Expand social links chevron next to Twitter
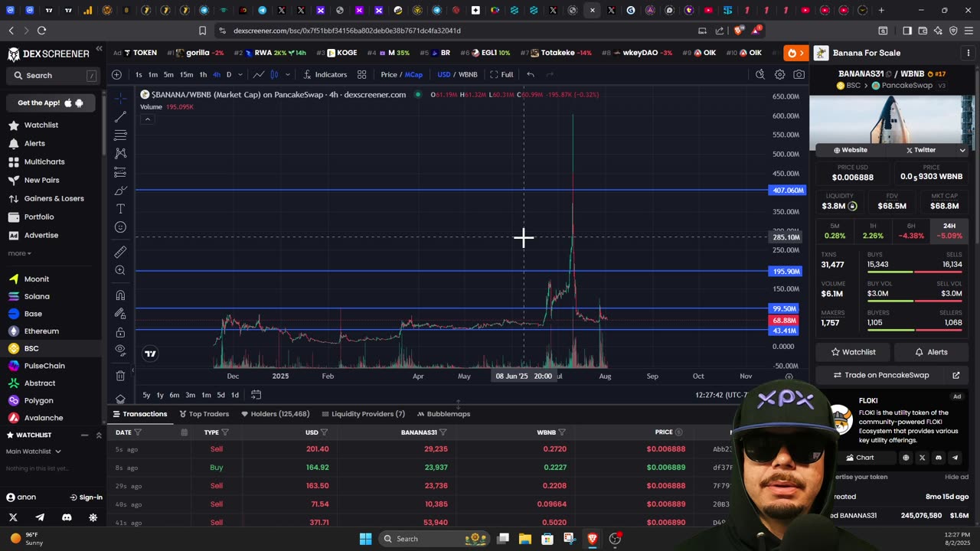 point(962,150)
